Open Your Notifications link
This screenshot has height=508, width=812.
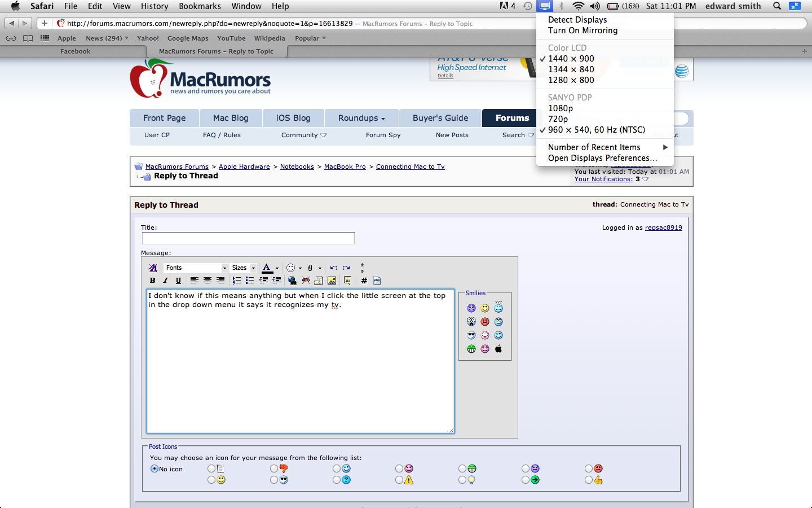(x=603, y=179)
